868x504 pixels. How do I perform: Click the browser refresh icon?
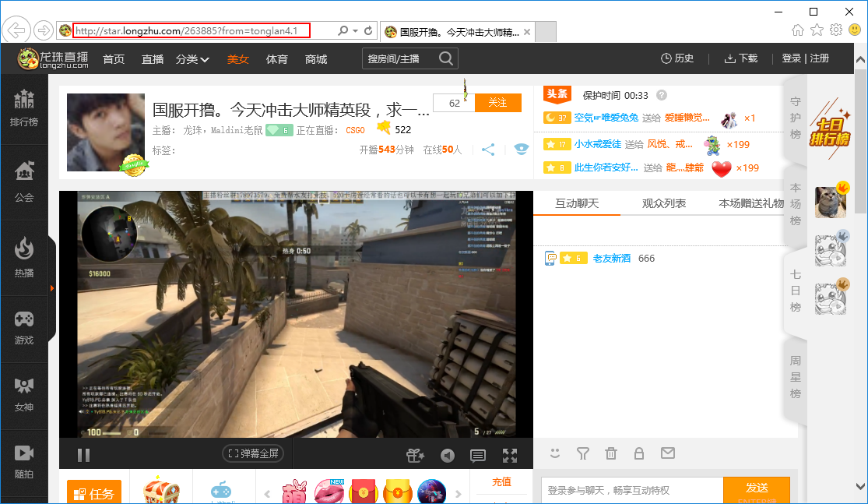[x=368, y=31]
